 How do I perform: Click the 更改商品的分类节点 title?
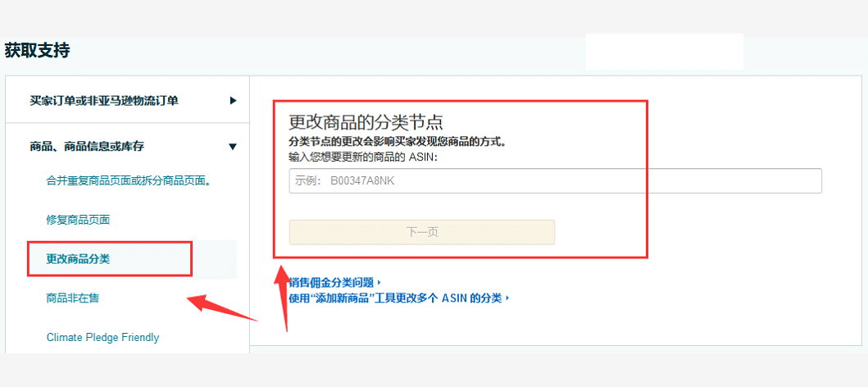point(366,122)
